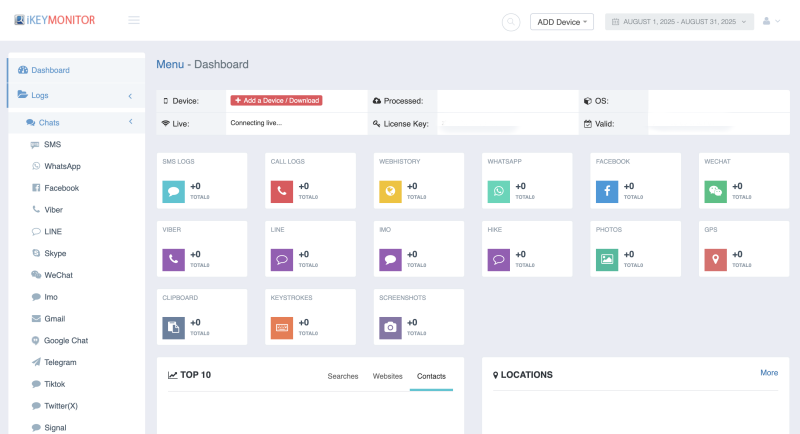Image resolution: width=800 pixels, height=434 pixels.
Task: Click the Viber purple phone icon
Action: 173,260
